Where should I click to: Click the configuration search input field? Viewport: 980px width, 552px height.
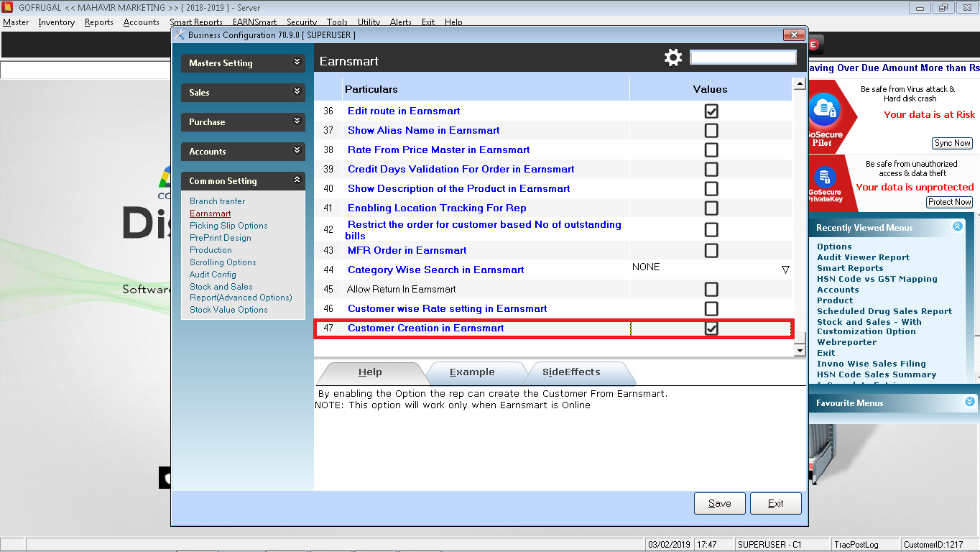click(x=743, y=57)
